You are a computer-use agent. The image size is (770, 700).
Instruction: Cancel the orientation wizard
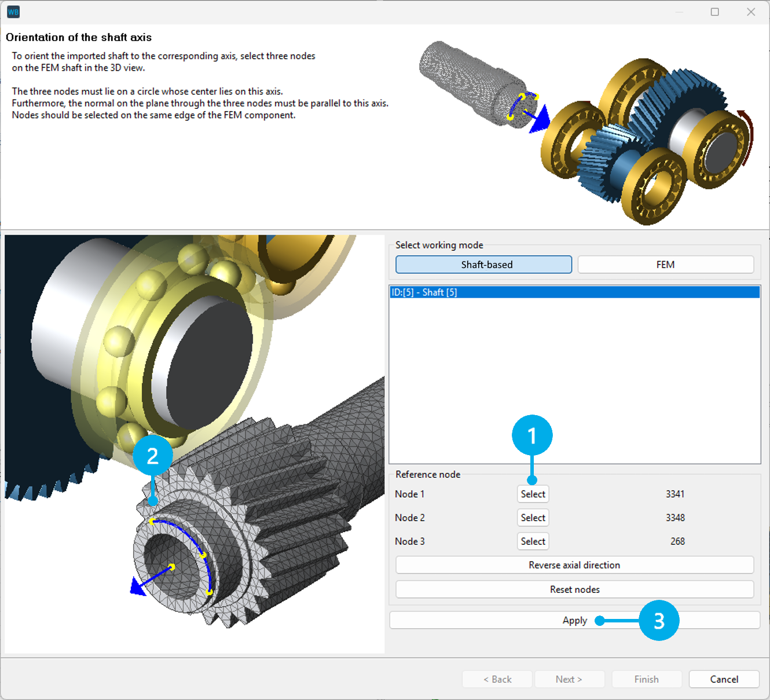pos(724,679)
